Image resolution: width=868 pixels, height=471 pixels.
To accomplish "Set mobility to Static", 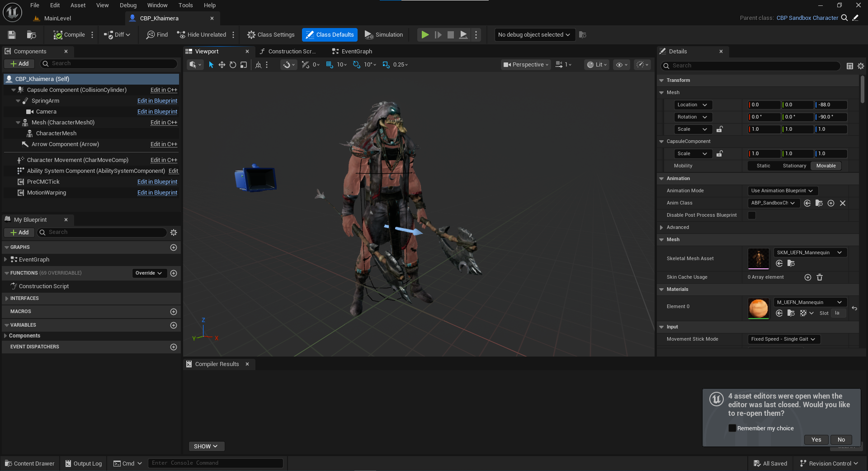I will (x=763, y=166).
